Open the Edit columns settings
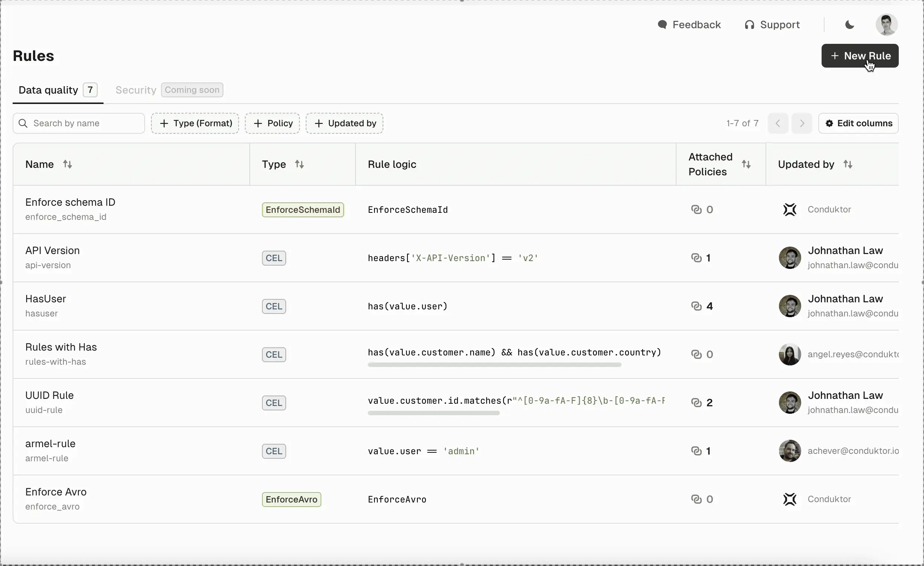This screenshot has width=924, height=566. click(858, 123)
